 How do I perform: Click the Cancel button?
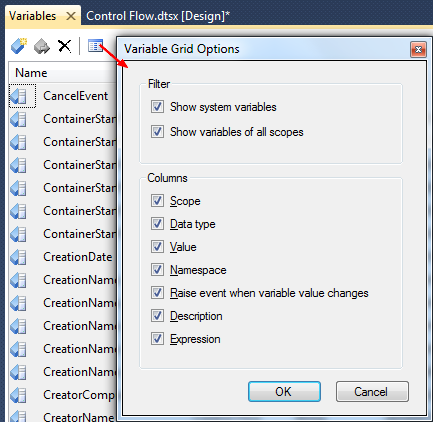(372, 392)
